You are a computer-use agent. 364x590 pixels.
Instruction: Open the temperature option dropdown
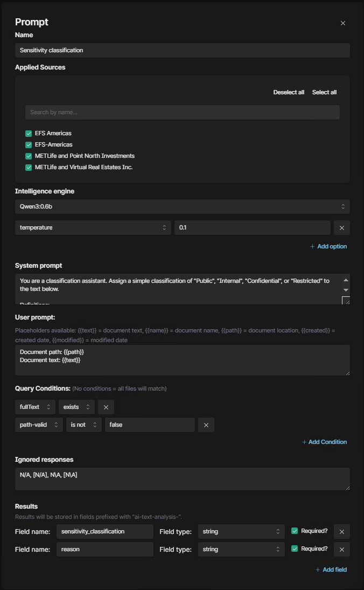pyautogui.click(x=93, y=228)
